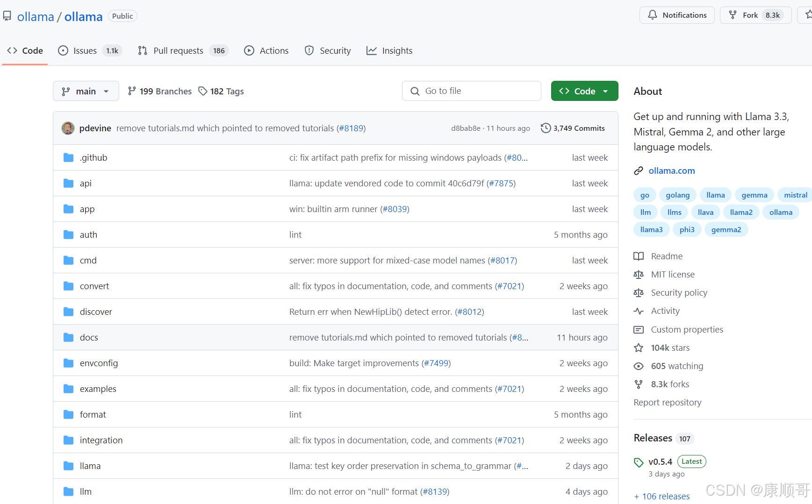Click the folder icon for integration
The width and height of the screenshot is (812, 504).
click(x=68, y=440)
